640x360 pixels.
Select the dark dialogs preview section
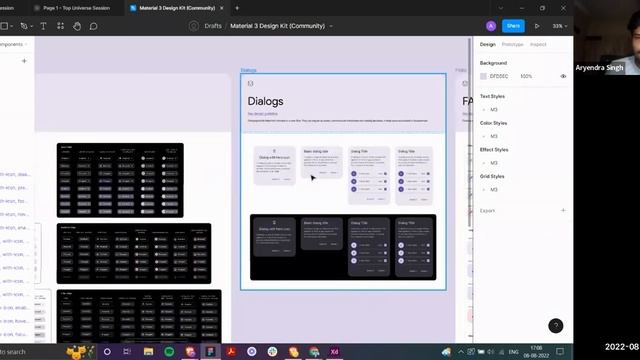[x=343, y=247]
